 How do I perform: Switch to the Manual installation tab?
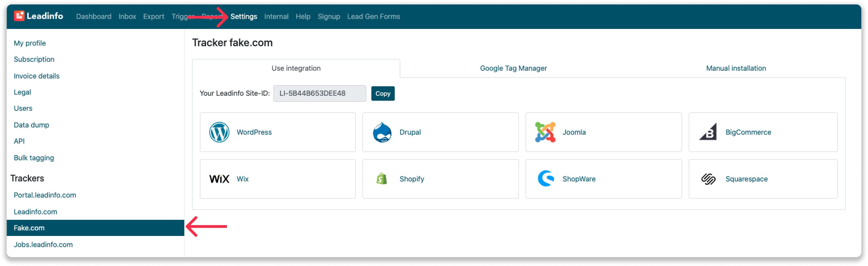tap(736, 68)
